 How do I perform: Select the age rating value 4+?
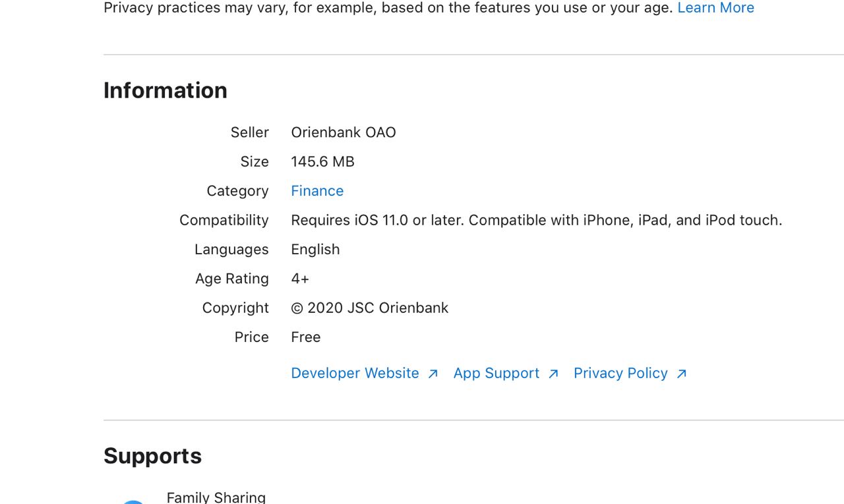pyautogui.click(x=300, y=279)
